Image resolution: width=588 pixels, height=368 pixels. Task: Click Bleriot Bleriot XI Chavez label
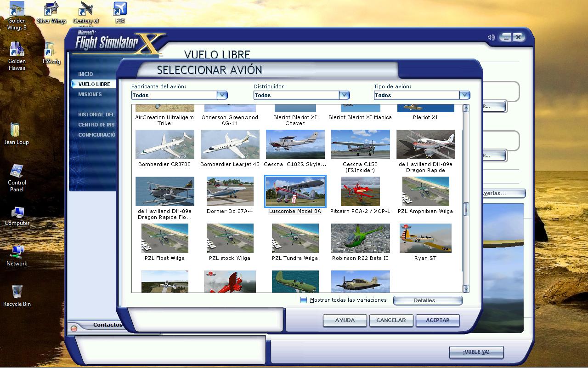tap(295, 120)
